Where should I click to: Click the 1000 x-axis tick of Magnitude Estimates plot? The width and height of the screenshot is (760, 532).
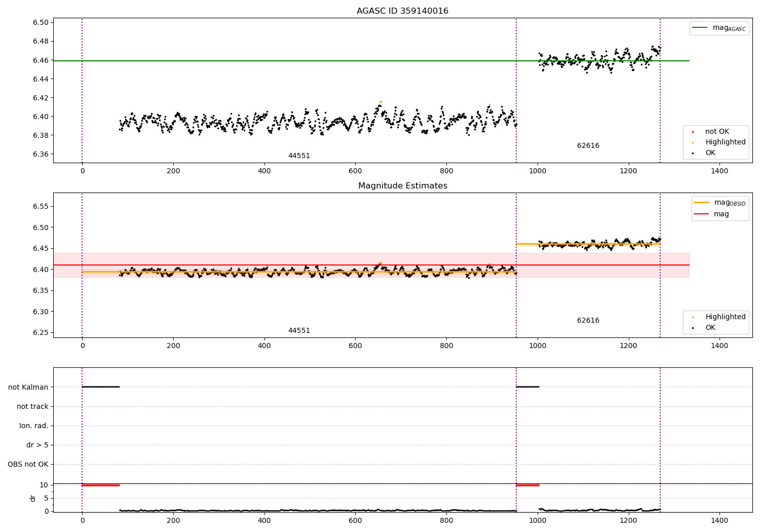(538, 346)
